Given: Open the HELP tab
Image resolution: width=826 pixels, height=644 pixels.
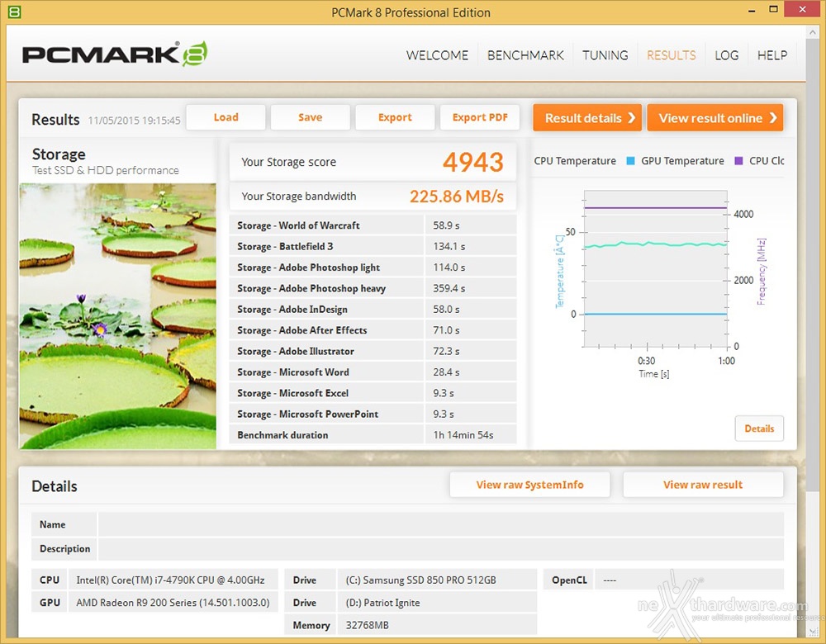Looking at the screenshot, I should 772,55.
